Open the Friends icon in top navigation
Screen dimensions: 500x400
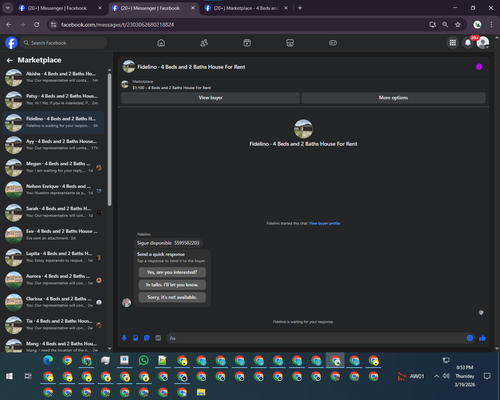point(204,43)
